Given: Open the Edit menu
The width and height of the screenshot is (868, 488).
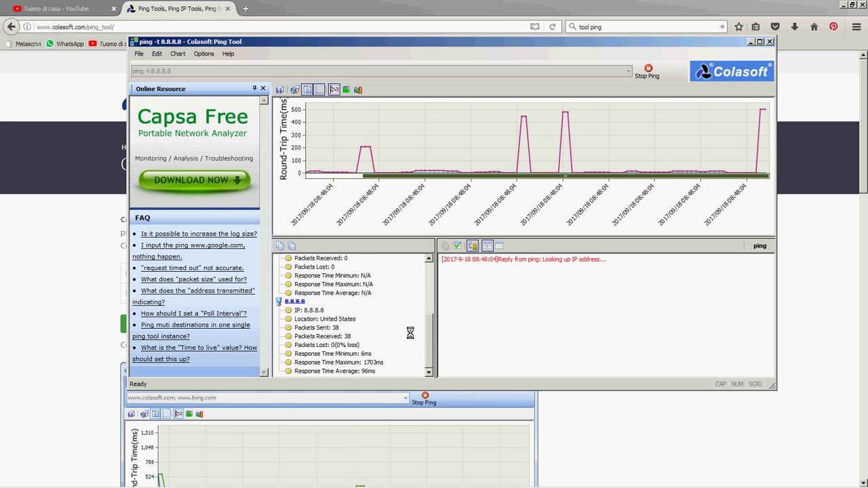Looking at the screenshot, I should click(x=157, y=54).
